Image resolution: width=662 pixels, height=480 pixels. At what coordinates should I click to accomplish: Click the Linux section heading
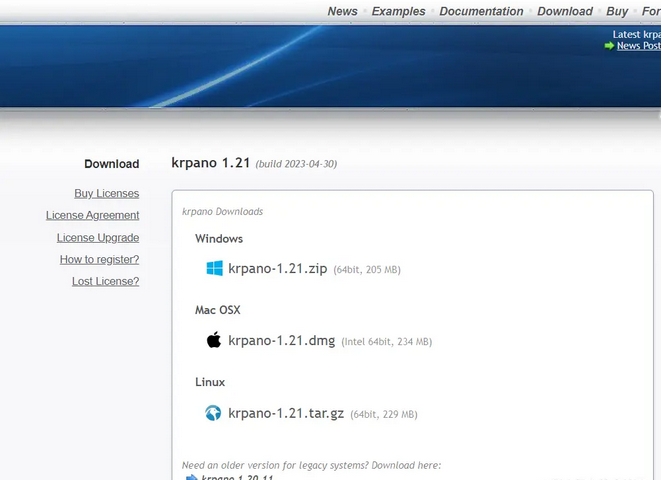(x=210, y=382)
